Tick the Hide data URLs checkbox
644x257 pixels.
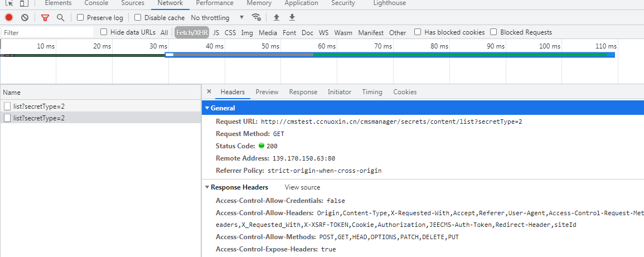tap(104, 32)
